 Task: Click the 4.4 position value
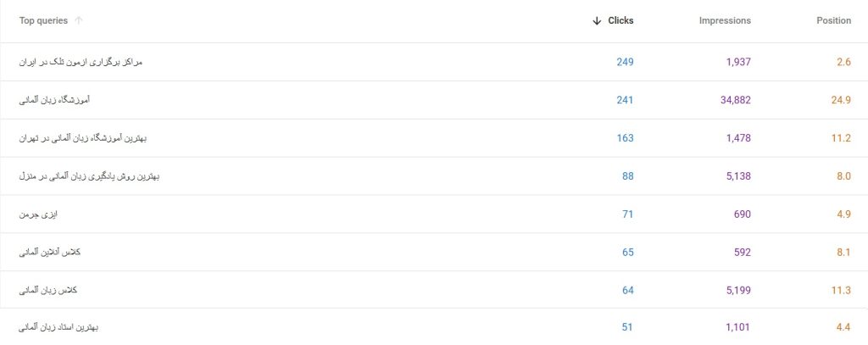[843, 327]
